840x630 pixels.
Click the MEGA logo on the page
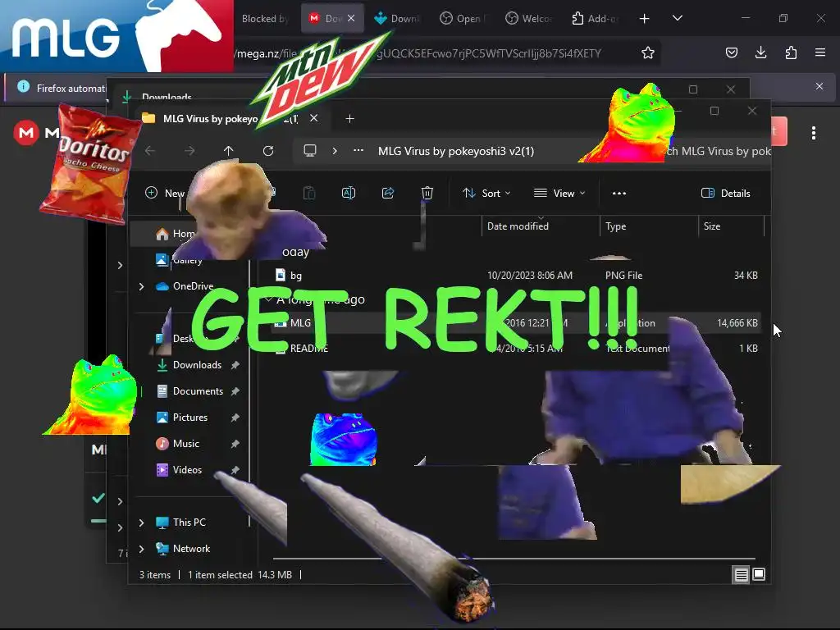25,132
